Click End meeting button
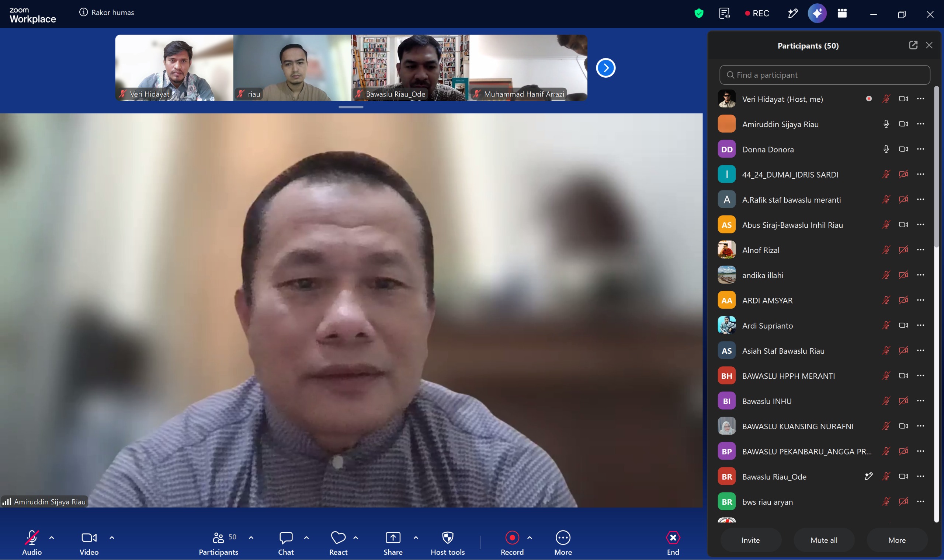This screenshot has height=560, width=944. (673, 543)
